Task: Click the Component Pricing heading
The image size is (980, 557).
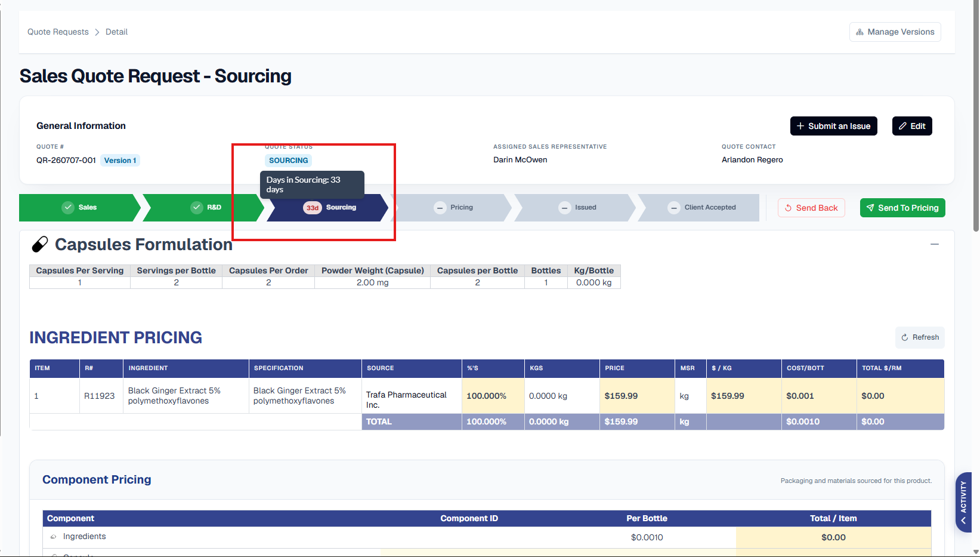Action: pyautogui.click(x=97, y=479)
